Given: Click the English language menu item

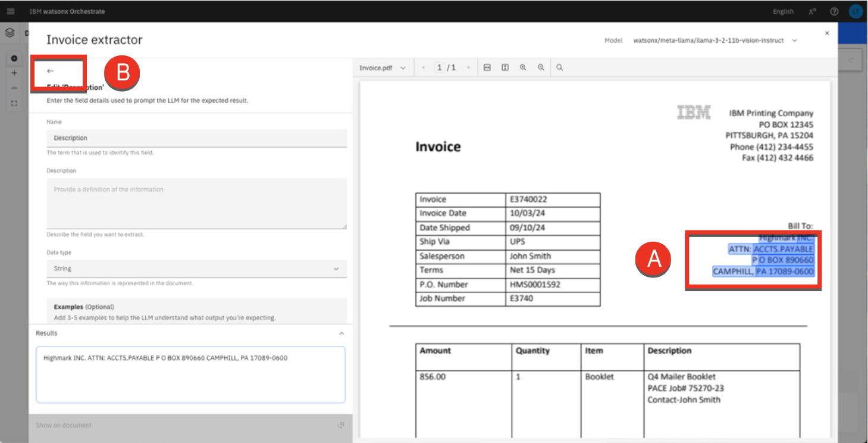Looking at the screenshot, I should pos(783,11).
